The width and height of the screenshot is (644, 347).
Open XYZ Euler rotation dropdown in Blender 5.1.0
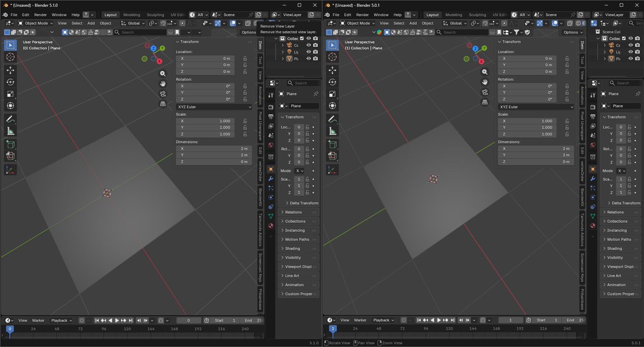214,107
